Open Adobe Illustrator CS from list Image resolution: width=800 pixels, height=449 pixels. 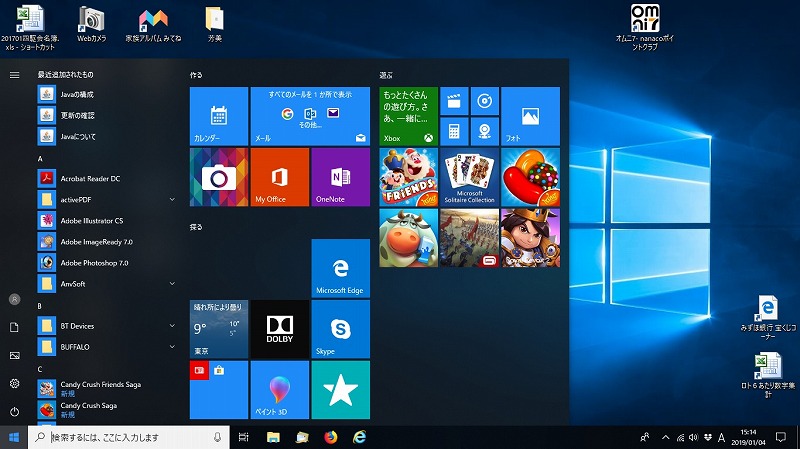tap(107, 220)
